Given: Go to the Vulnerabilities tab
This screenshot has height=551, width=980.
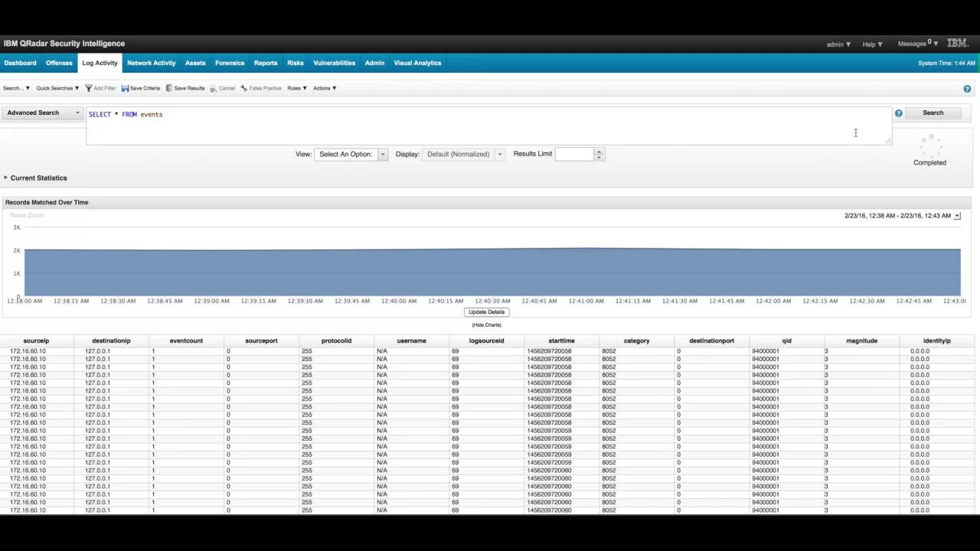Looking at the screenshot, I should click(334, 63).
